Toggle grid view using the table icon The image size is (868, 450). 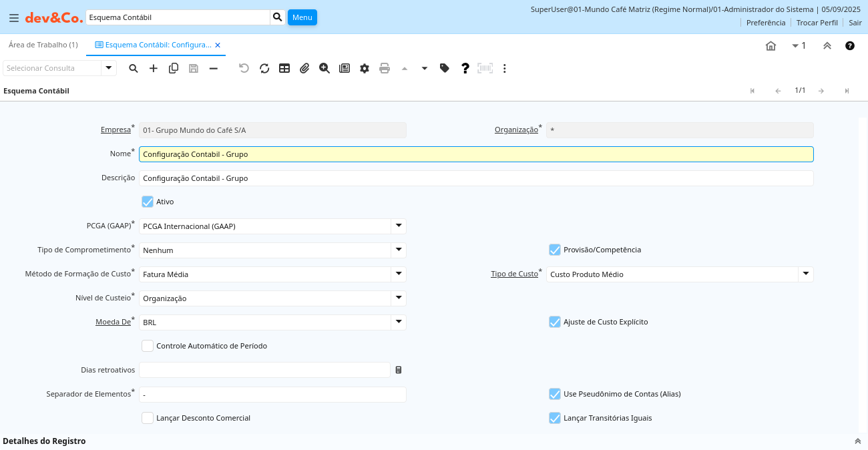tap(284, 68)
